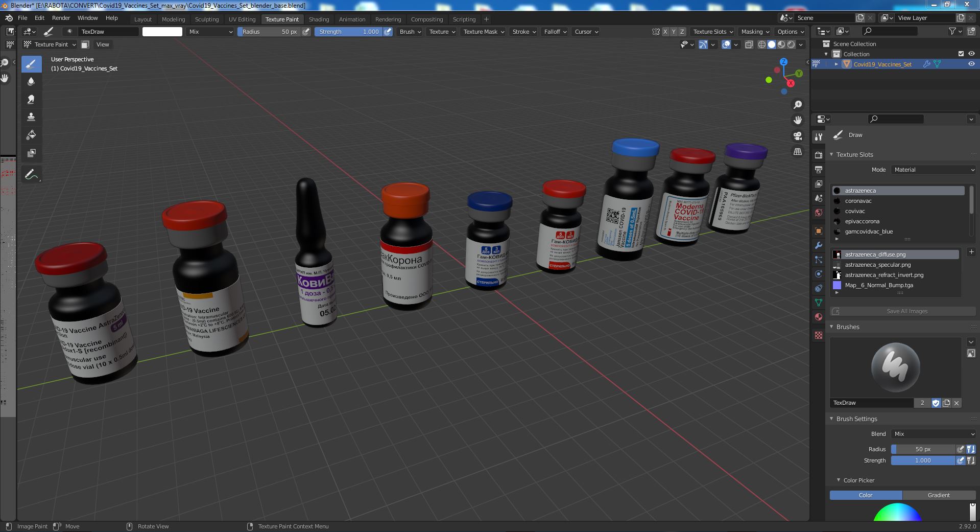
Task: Open the File menu
Action: point(22,18)
